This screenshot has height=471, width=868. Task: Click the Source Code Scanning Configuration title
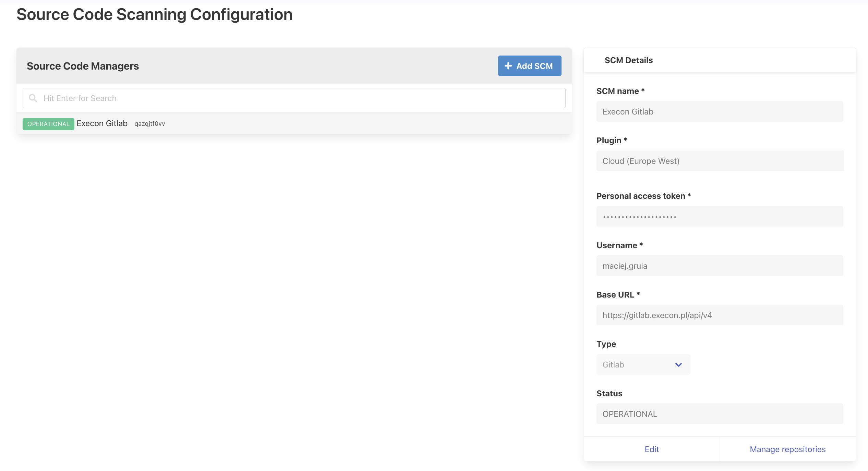155,14
